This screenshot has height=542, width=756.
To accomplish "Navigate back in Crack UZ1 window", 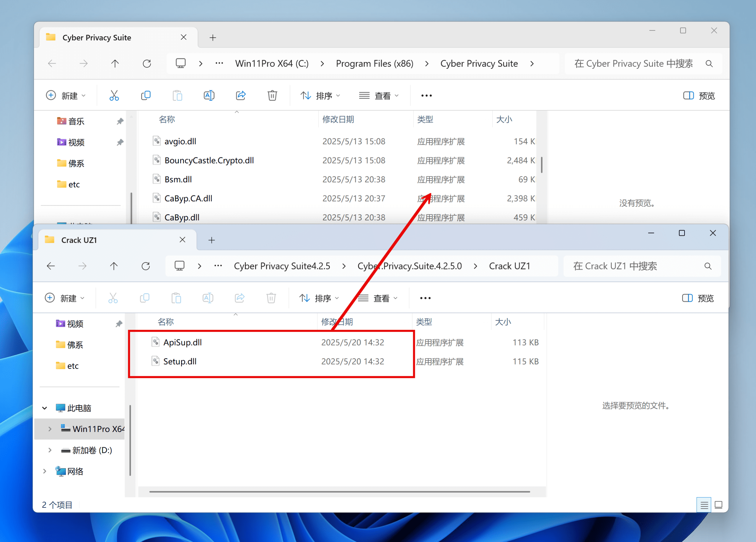I will click(51, 266).
